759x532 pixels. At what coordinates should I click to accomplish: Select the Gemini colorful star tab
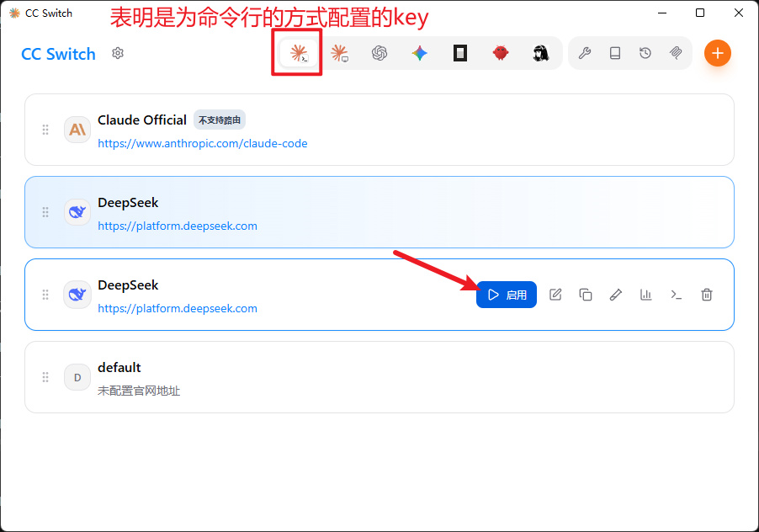(x=420, y=53)
